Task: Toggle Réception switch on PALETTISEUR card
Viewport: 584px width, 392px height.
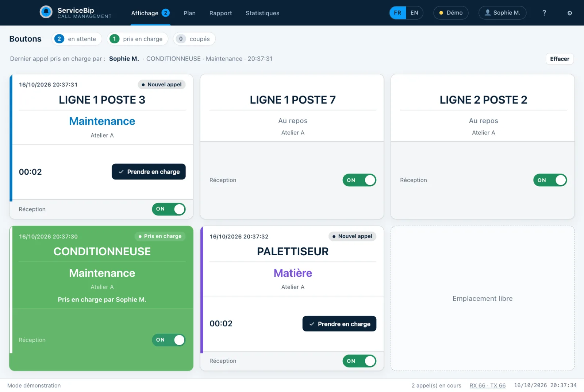Action: point(359,361)
